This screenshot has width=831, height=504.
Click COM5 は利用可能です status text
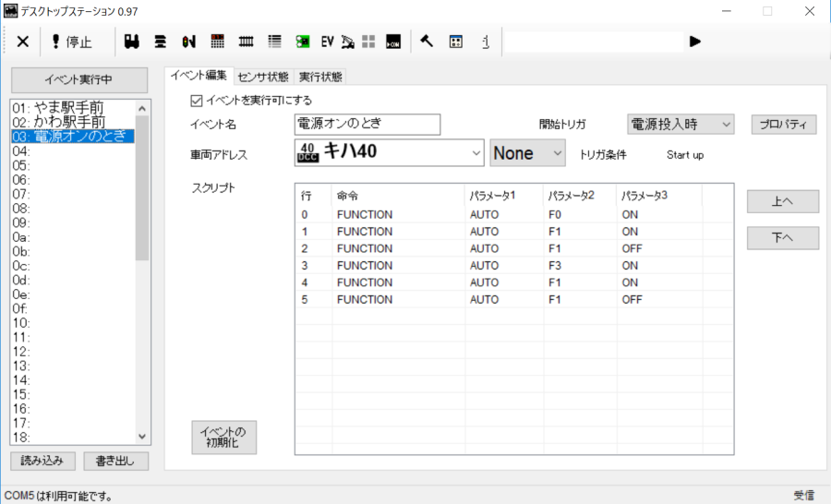pyautogui.click(x=58, y=496)
